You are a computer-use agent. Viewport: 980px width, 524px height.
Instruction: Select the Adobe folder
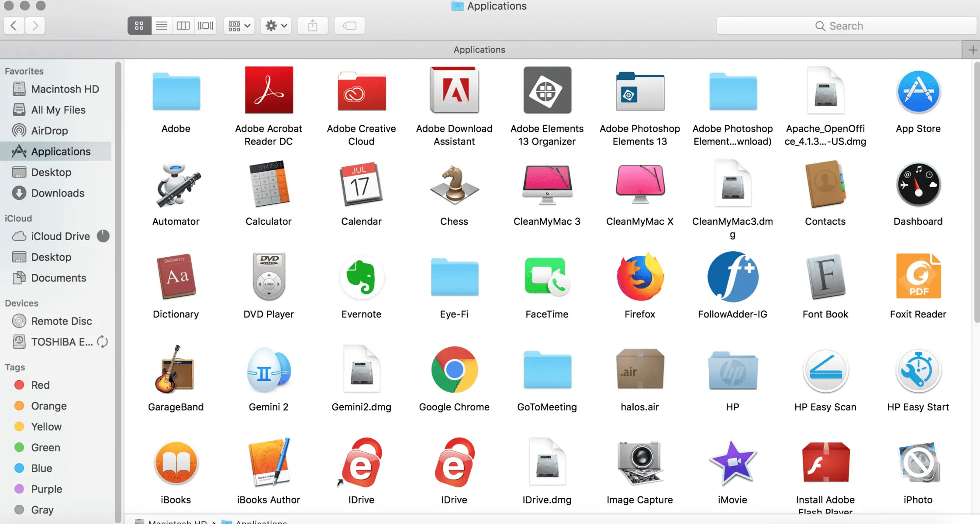176,91
